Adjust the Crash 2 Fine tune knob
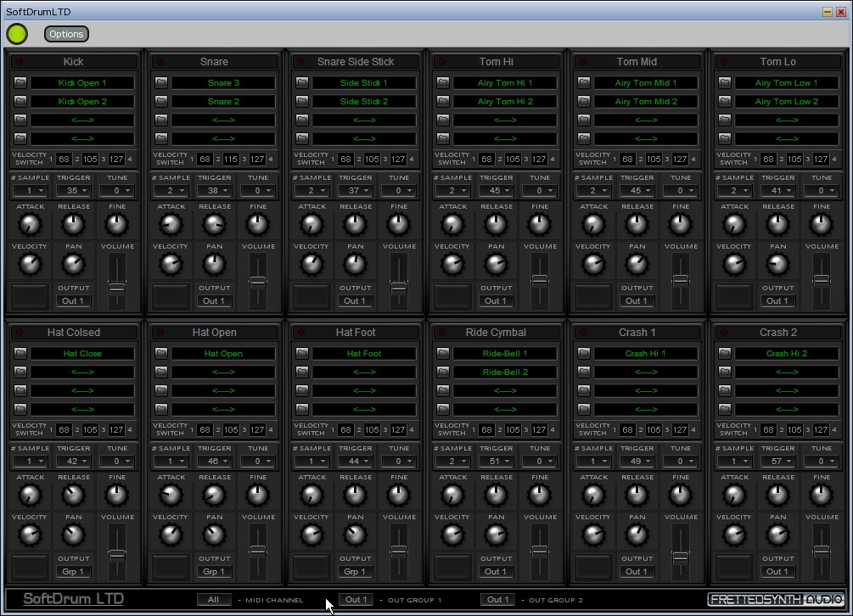 (x=822, y=496)
